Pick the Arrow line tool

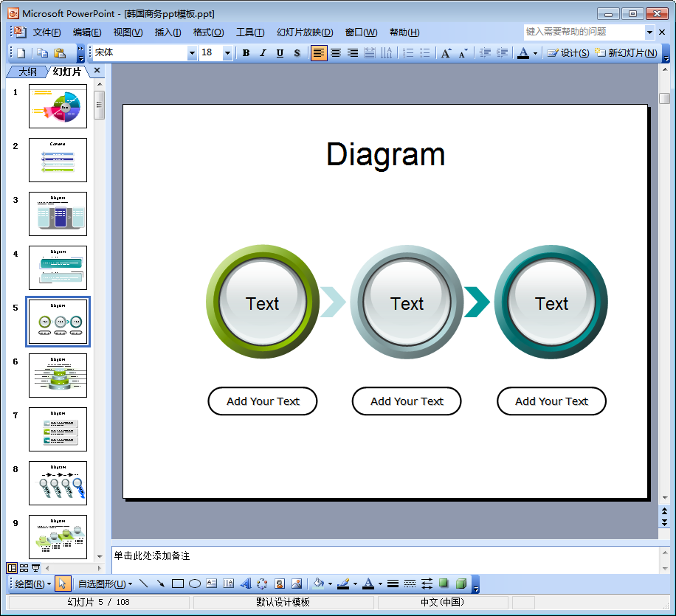click(160, 584)
